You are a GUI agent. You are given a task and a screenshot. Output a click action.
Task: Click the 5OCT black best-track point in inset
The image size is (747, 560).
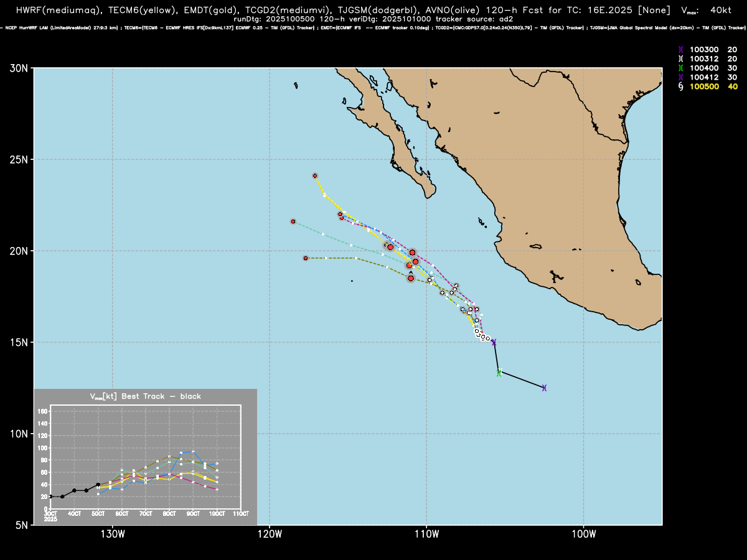[x=98, y=485]
